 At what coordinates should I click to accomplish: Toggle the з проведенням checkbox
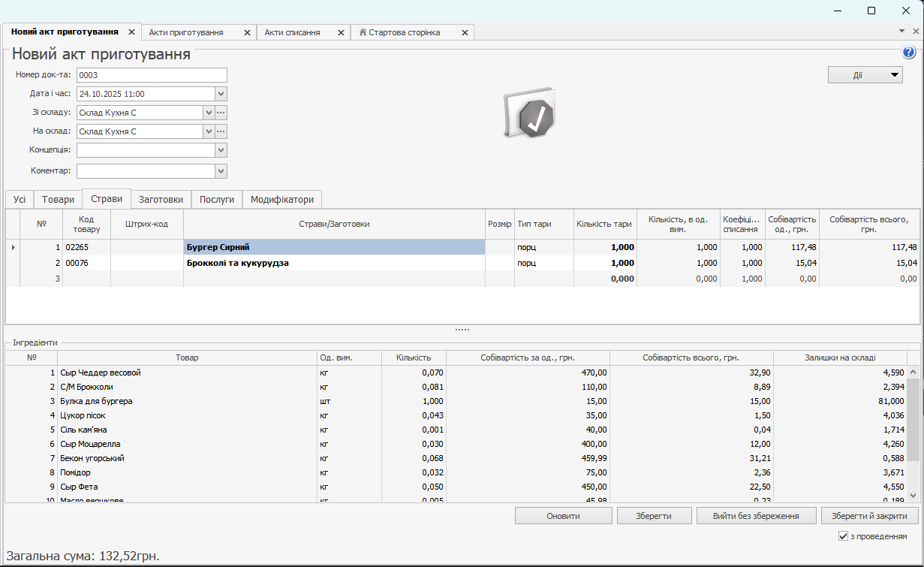(843, 536)
